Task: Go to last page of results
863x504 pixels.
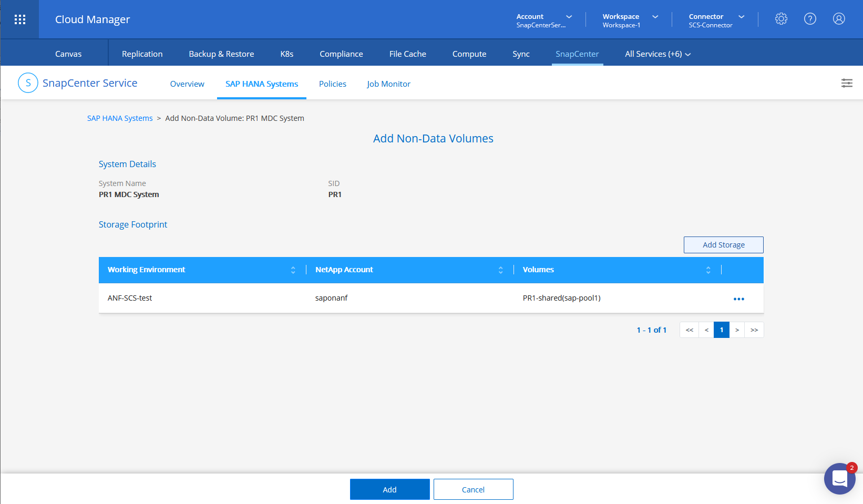Action: point(754,330)
